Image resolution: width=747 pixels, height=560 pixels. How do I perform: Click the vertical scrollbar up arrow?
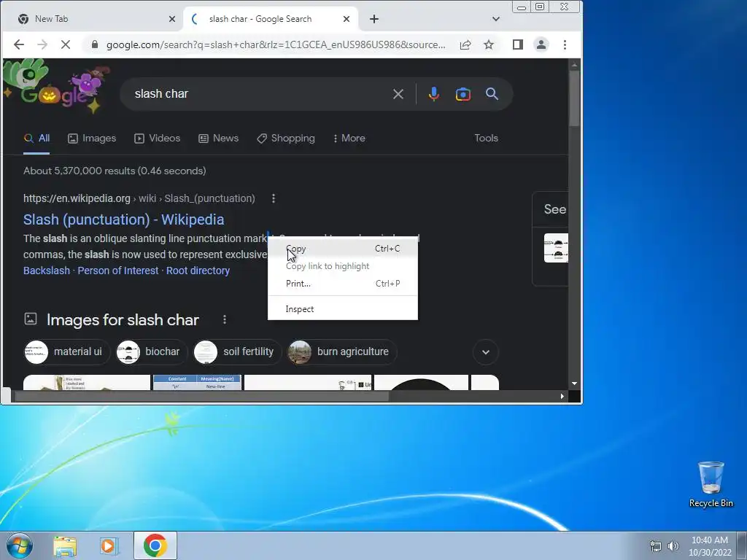[575, 65]
